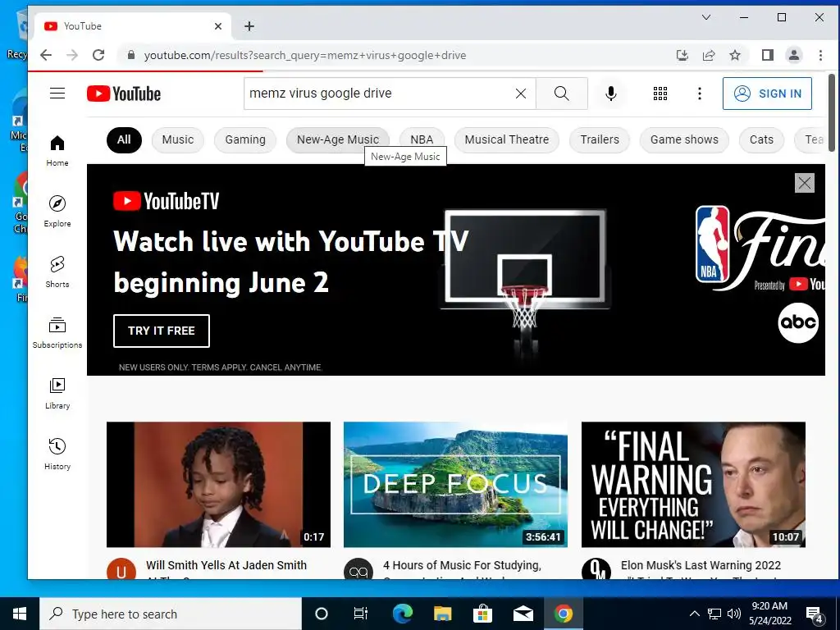The height and width of the screenshot is (630, 840).
Task: Open the notification center icon
Action: 815,614
